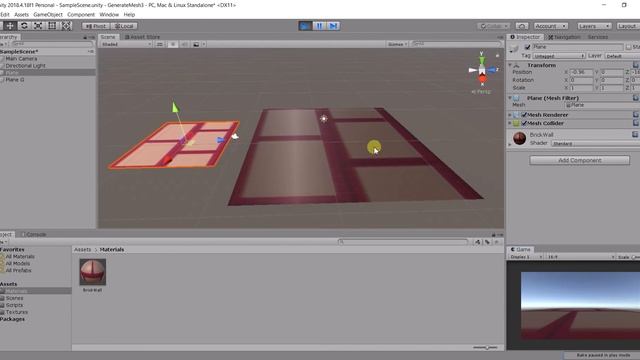Switch to the Scene tab
This screenshot has height=360, width=640.
[x=108, y=37]
